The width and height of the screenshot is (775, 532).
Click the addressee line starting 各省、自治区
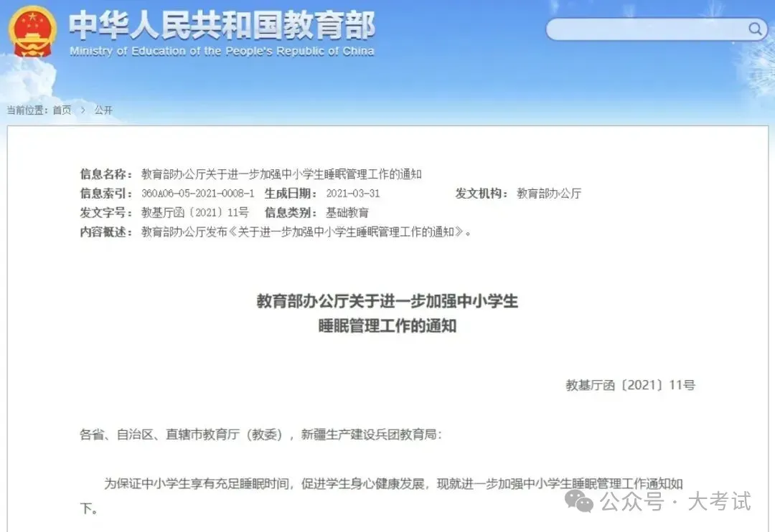[x=260, y=434]
